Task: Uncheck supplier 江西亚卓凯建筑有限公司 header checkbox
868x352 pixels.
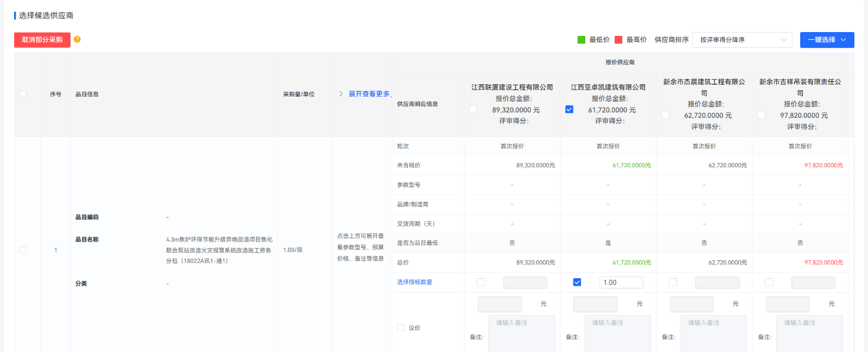Action: pos(569,109)
